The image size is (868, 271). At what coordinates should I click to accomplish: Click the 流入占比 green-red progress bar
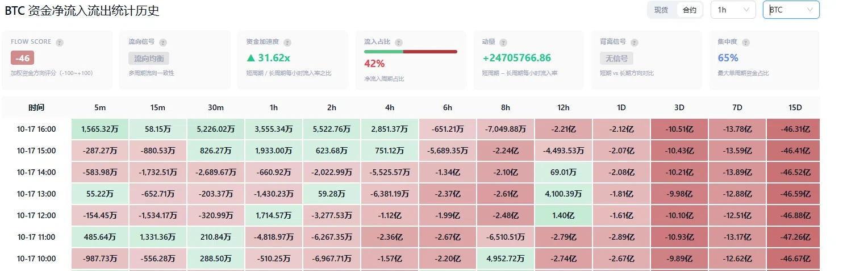click(411, 52)
